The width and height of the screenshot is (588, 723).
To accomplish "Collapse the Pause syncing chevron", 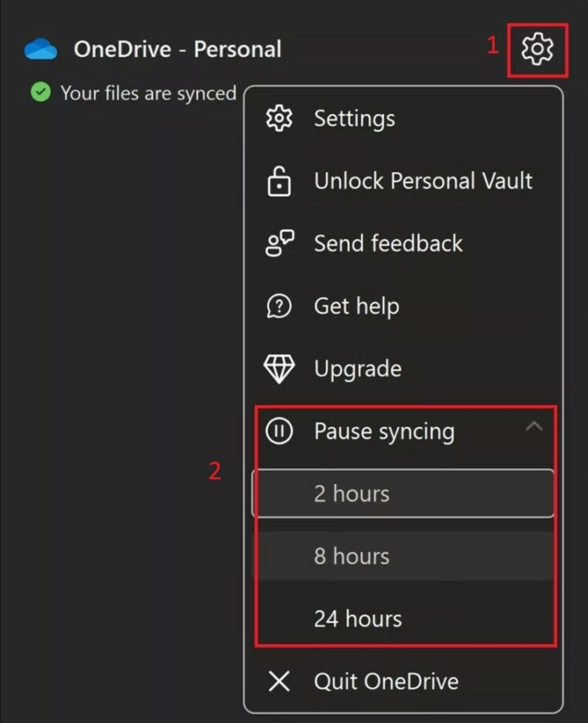I will pyautogui.click(x=534, y=426).
